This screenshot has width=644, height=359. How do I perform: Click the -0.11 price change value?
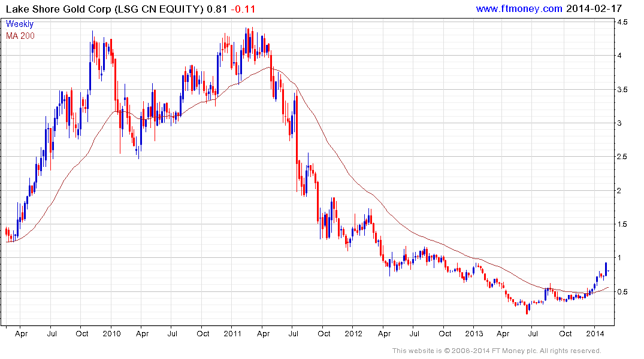point(243,9)
